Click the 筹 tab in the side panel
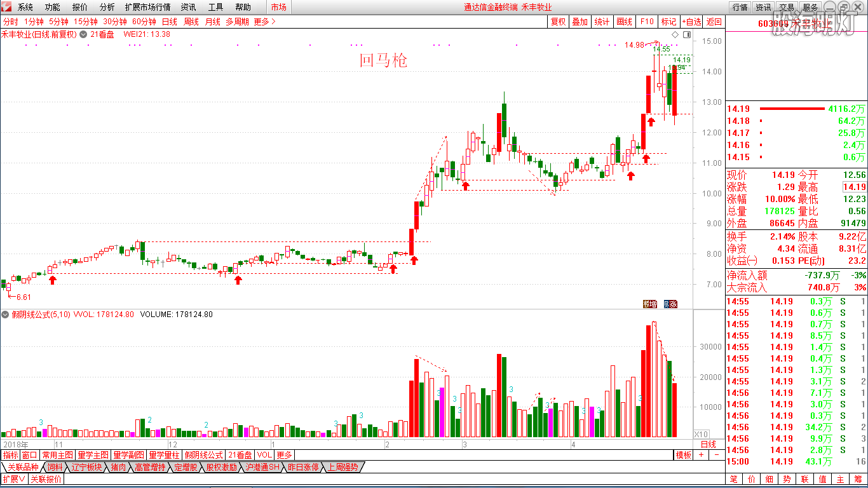868x488 pixels. [x=858, y=479]
